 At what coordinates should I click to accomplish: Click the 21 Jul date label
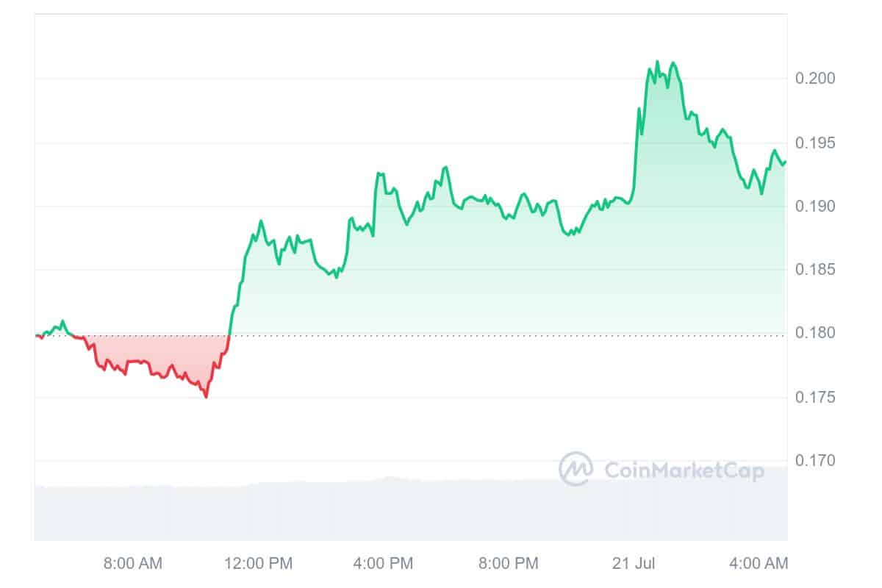pos(635,564)
